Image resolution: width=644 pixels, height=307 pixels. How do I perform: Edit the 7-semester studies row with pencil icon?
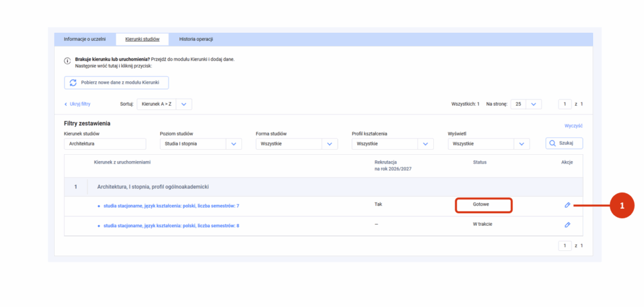567,205
